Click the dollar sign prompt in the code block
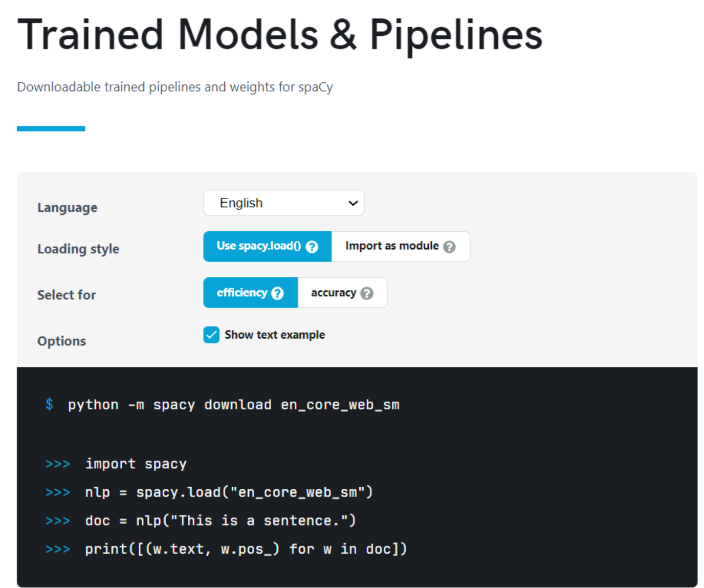 (49, 404)
